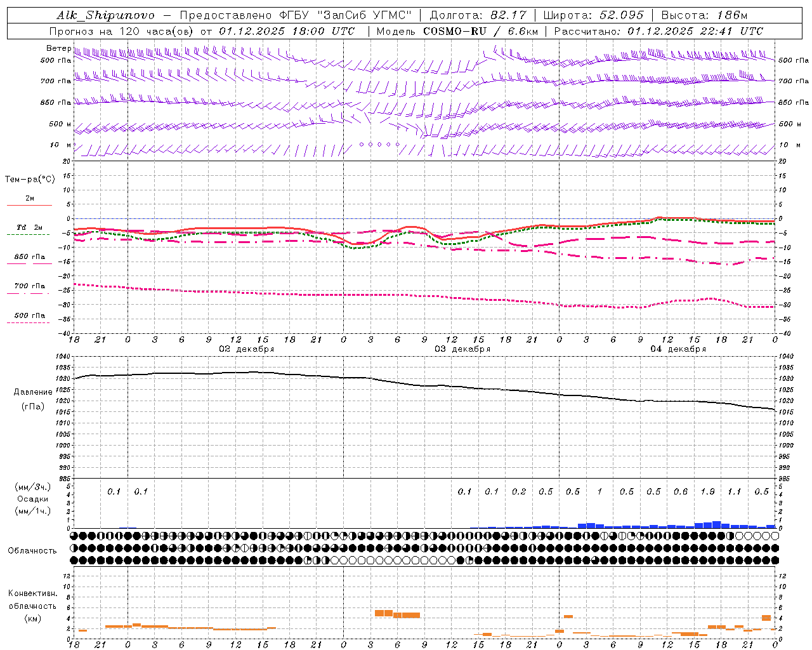Click the forecast start 01.12.2025 18:00 UTC

287,30
